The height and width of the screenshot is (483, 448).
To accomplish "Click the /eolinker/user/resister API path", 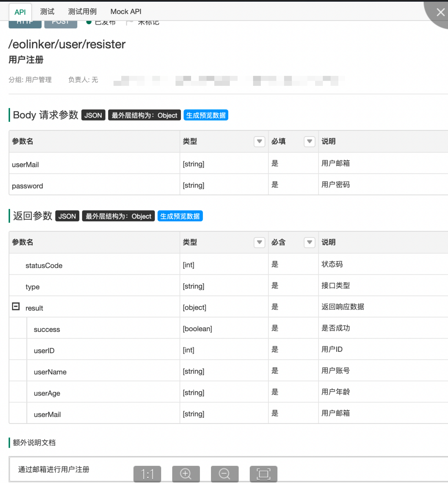I will point(67,44).
